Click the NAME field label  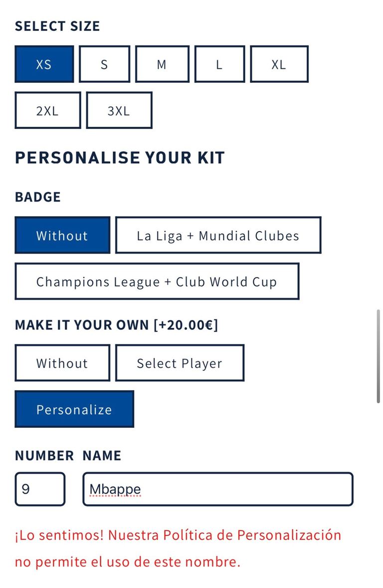[x=102, y=456]
